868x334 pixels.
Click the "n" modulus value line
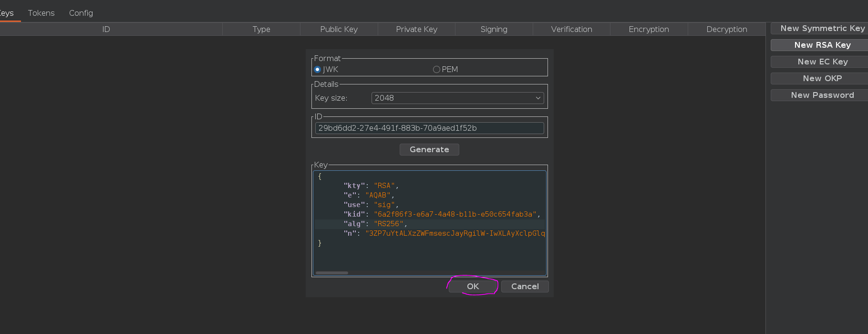(x=444, y=233)
